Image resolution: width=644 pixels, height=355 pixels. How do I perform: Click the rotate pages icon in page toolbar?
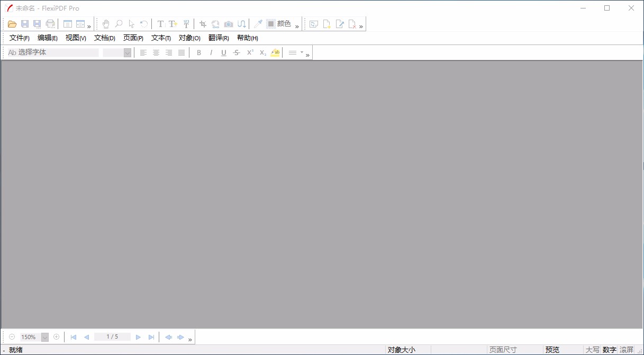(x=314, y=24)
